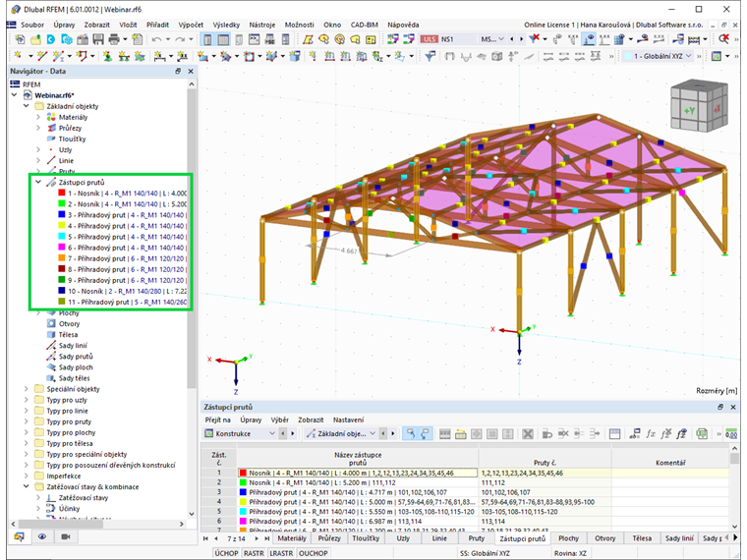Click magenta swatch of 6 - Příhradový prut in navigator
The width and height of the screenshot is (747, 560).
pyautogui.click(x=62, y=248)
